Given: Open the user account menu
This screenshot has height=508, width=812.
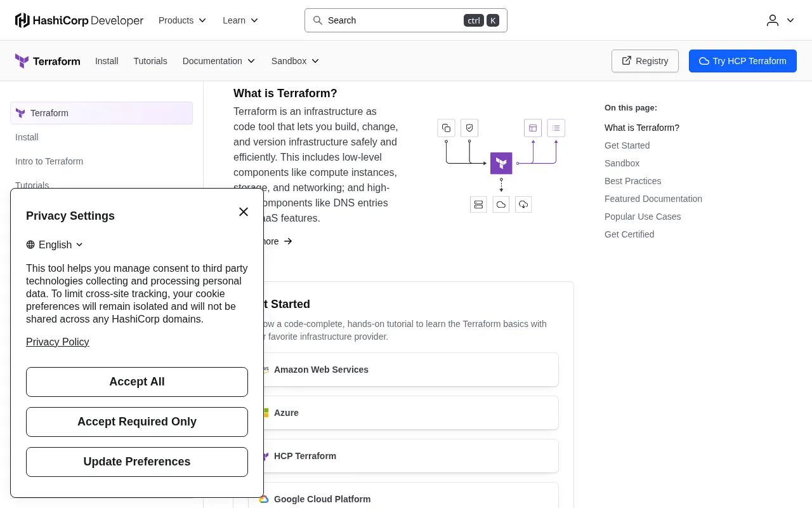Looking at the screenshot, I should pyautogui.click(x=780, y=20).
